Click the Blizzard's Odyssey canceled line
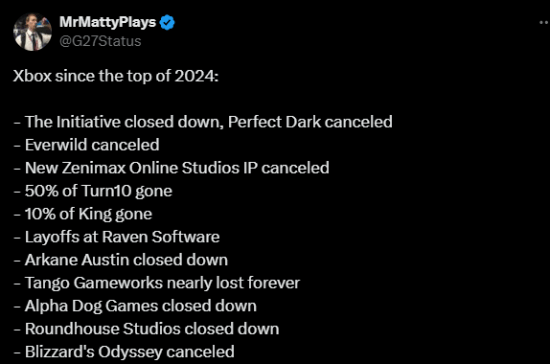 (124, 352)
